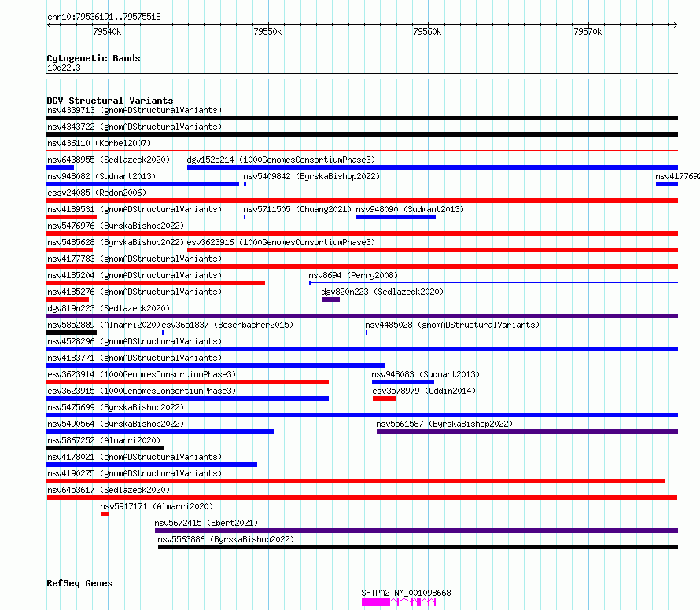Open nsv5476976 (ByrskaBishop2022) variant
This screenshot has width=700, height=610.
coord(116,226)
